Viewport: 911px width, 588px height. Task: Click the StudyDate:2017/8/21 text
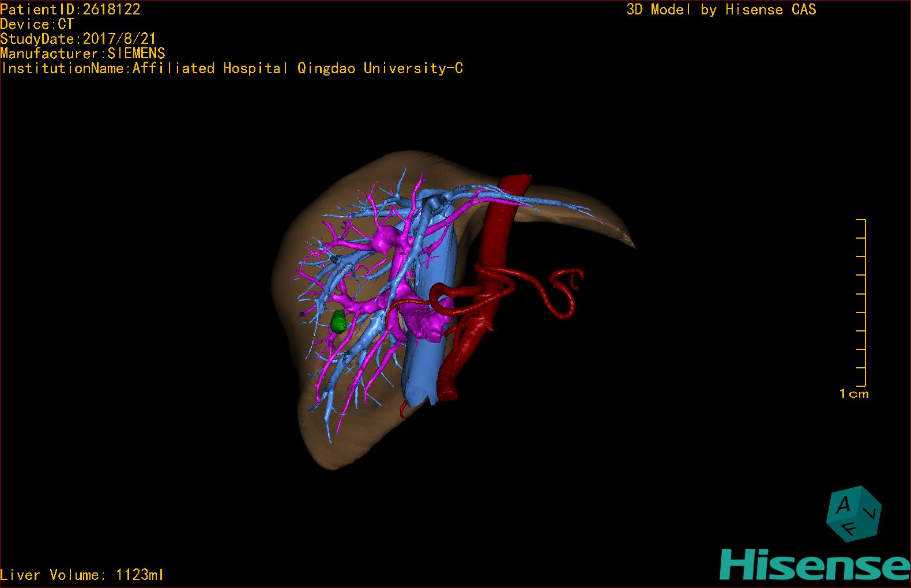(x=78, y=39)
